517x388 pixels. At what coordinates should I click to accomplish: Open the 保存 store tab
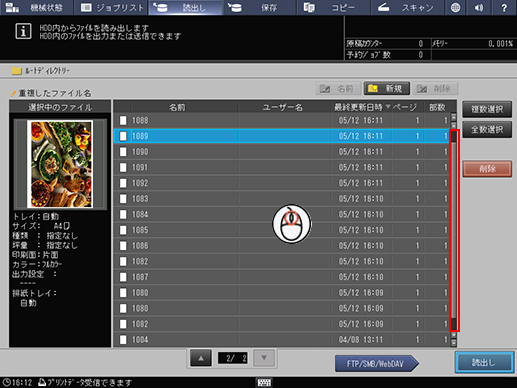click(x=260, y=7)
